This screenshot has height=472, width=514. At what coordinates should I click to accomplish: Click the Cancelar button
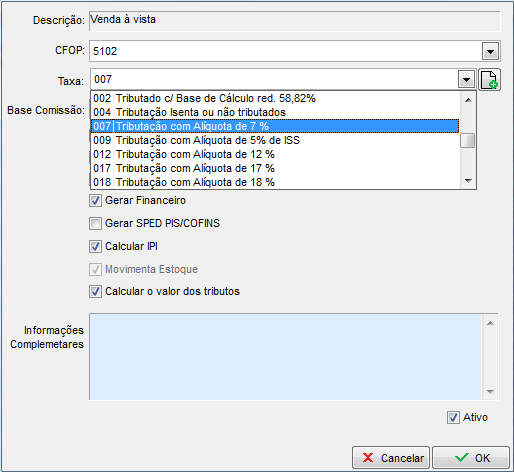click(391, 458)
